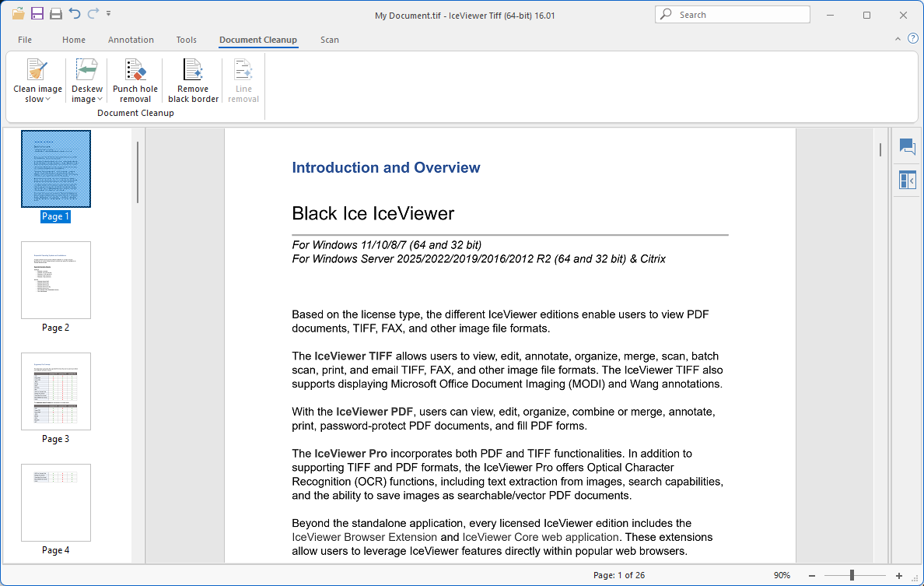The image size is (924, 586).
Task: Click the Clean image slow icon
Action: [x=37, y=70]
